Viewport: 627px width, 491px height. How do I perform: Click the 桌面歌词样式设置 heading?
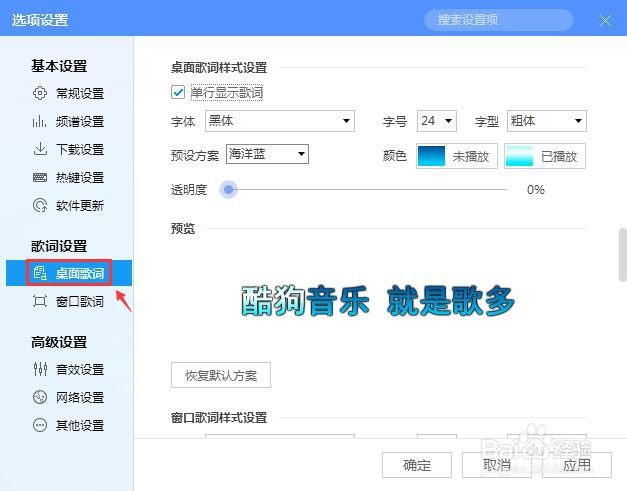[x=219, y=68]
